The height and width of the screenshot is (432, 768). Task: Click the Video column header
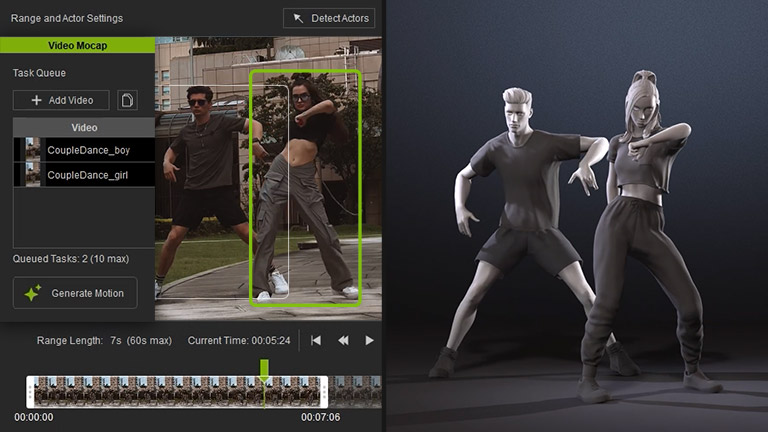(85, 128)
